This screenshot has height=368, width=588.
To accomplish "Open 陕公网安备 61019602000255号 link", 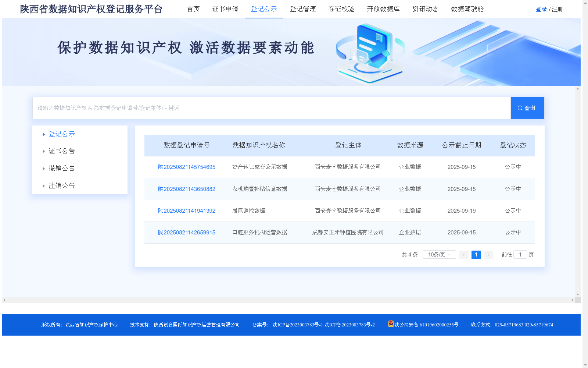I will (x=426, y=325).
